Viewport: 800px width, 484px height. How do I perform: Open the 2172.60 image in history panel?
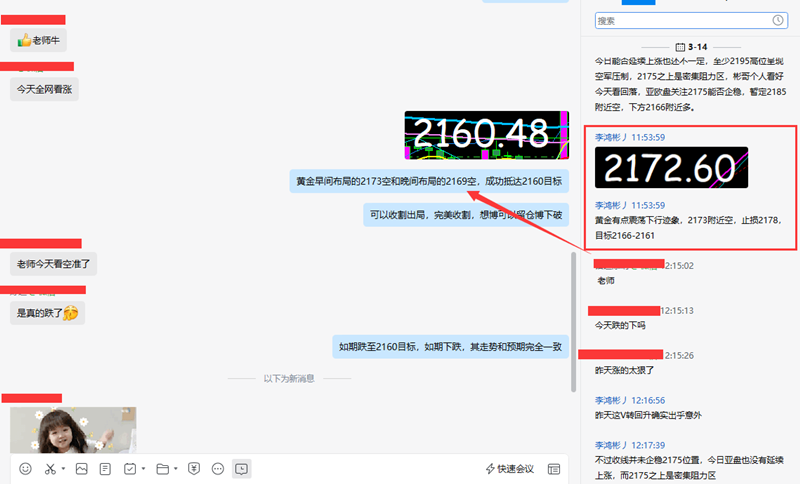pyautogui.click(x=671, y=167)
